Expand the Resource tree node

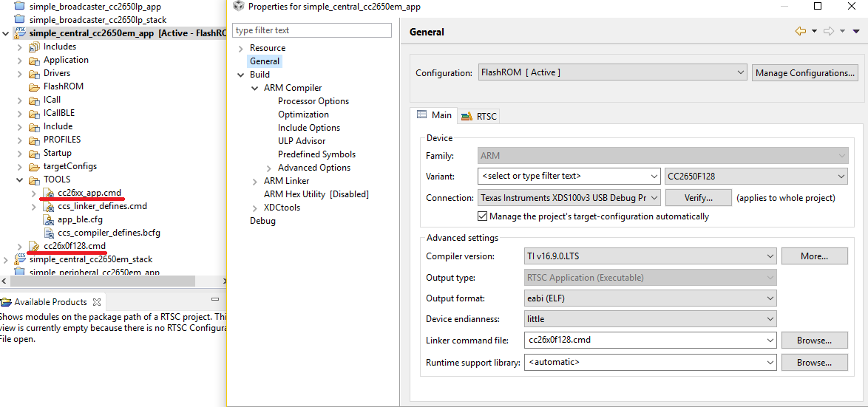241,49
